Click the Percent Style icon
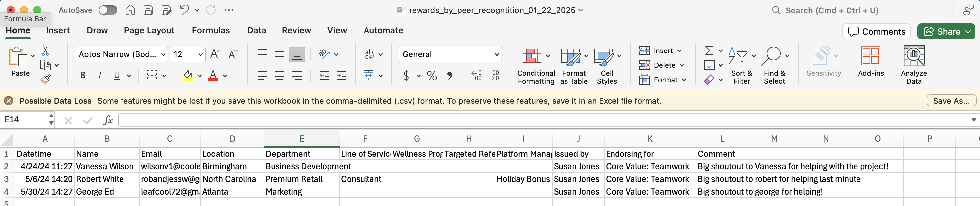Image resolution: width=980 pixels, height=206 pixels. point(432,76)
